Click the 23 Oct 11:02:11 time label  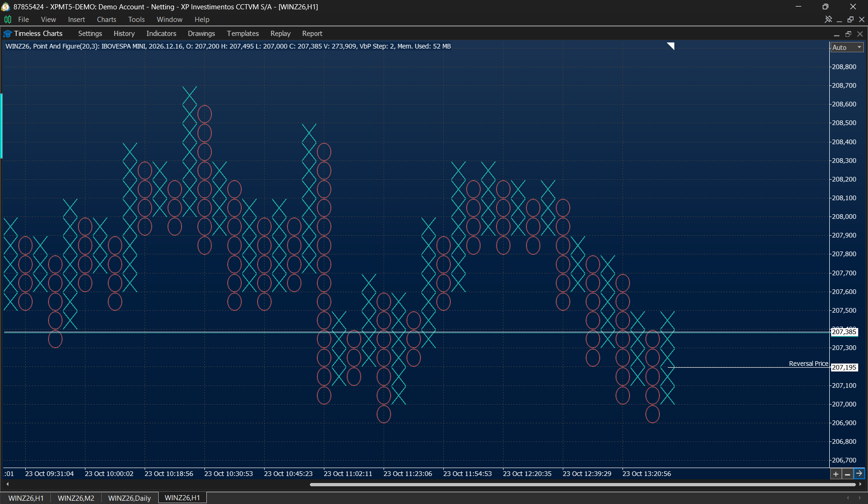[348, 474]
